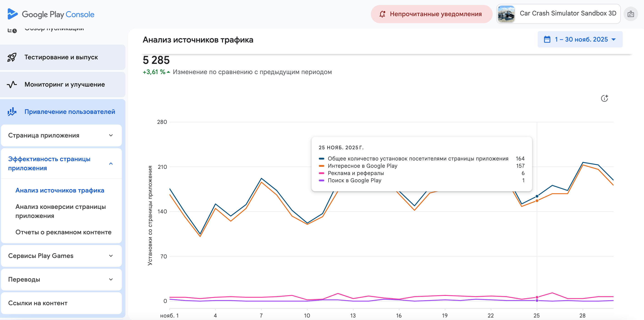This screenshot has height=320, width=644.
Task: Click the rocket icon for testing and release
Action: (12, 57)
